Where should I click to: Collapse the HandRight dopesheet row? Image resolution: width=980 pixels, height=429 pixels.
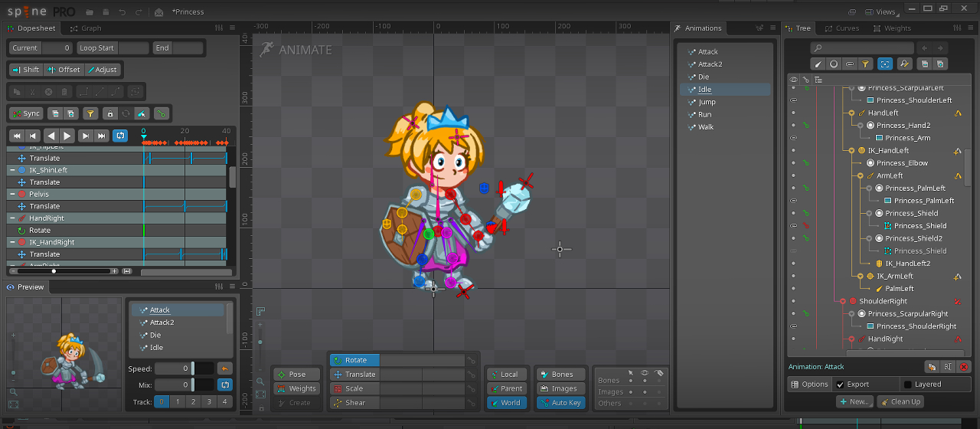coord(12,218)
